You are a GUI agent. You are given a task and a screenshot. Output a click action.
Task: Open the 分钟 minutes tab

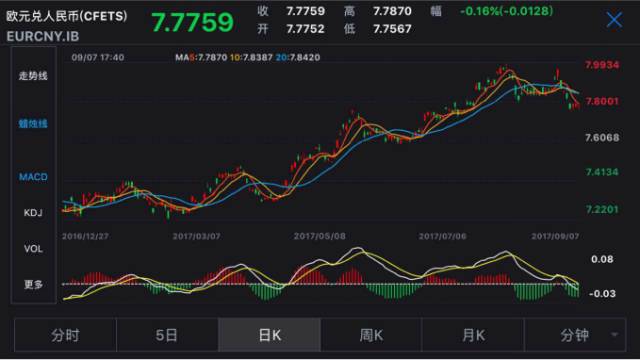pyautogui.click(x=574, y=335)
